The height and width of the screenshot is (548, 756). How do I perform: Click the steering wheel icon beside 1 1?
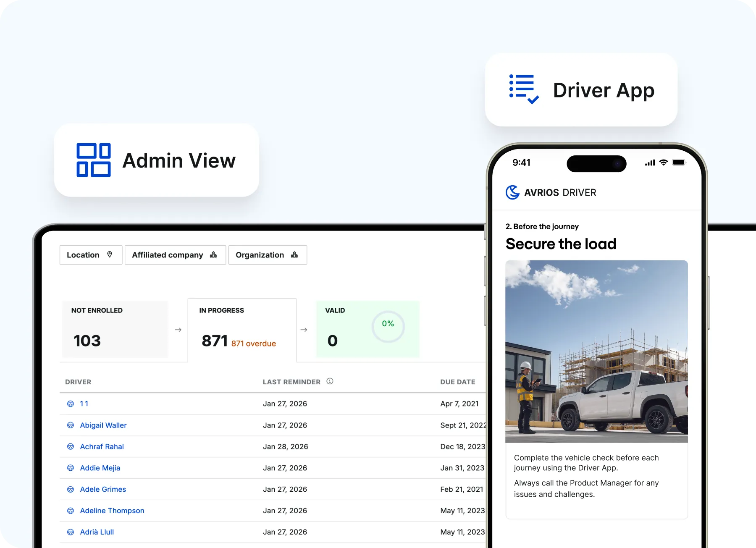(x=71, y=404)
